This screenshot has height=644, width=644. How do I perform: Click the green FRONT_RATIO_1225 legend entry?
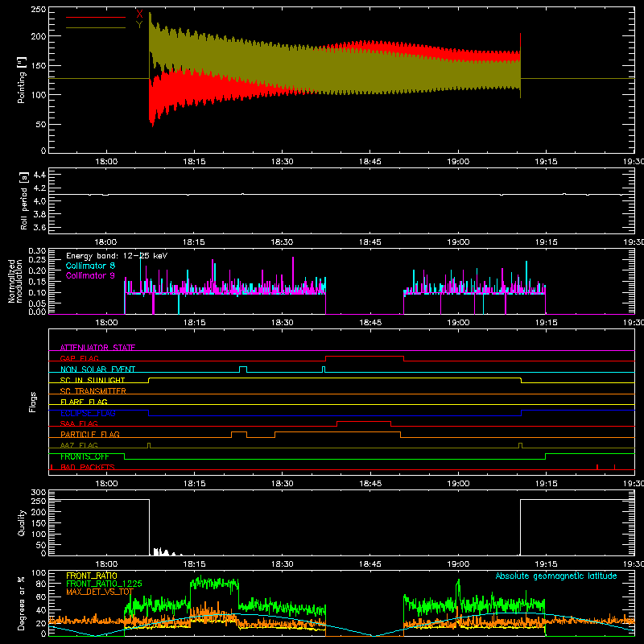104,584
